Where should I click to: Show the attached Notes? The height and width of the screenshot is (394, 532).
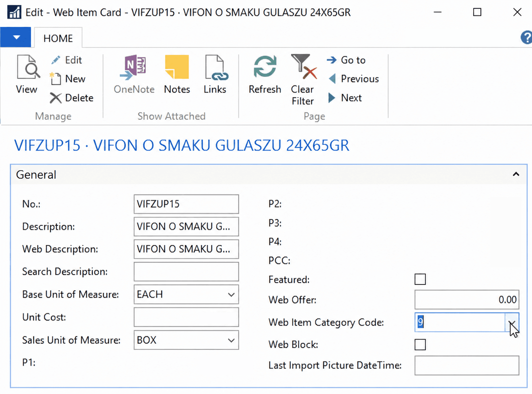click(177, 74)
